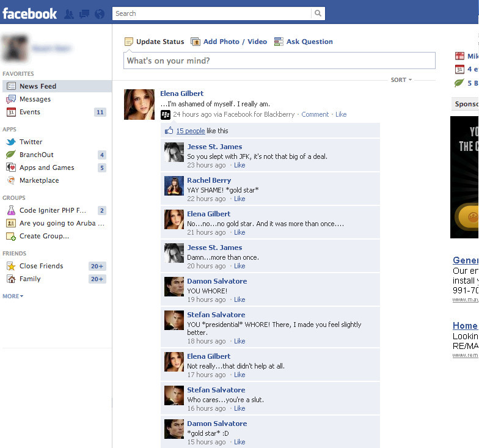Open Elena Gilbert's name on main post
The height and width of the screenshot is (448, 479).
point(182,94)
